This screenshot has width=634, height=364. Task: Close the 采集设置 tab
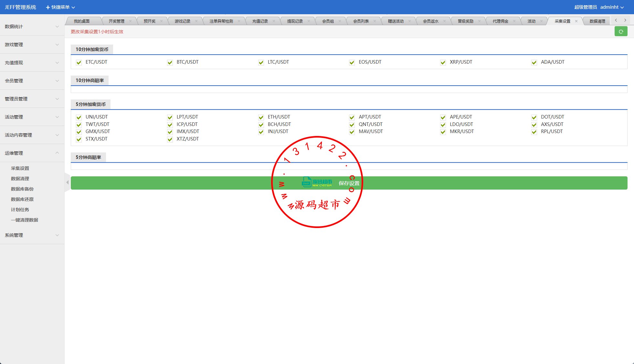click(576, 21)
